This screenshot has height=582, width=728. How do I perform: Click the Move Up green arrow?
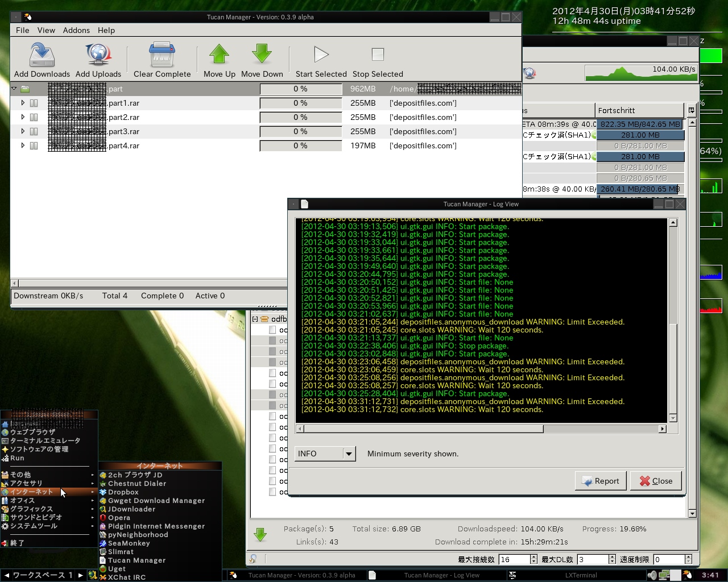(219, 55)
